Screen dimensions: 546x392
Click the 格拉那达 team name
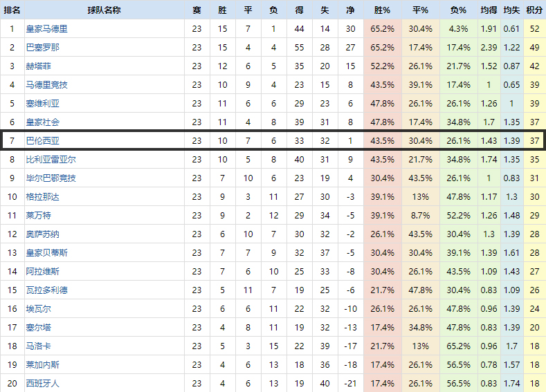[42, 197]
